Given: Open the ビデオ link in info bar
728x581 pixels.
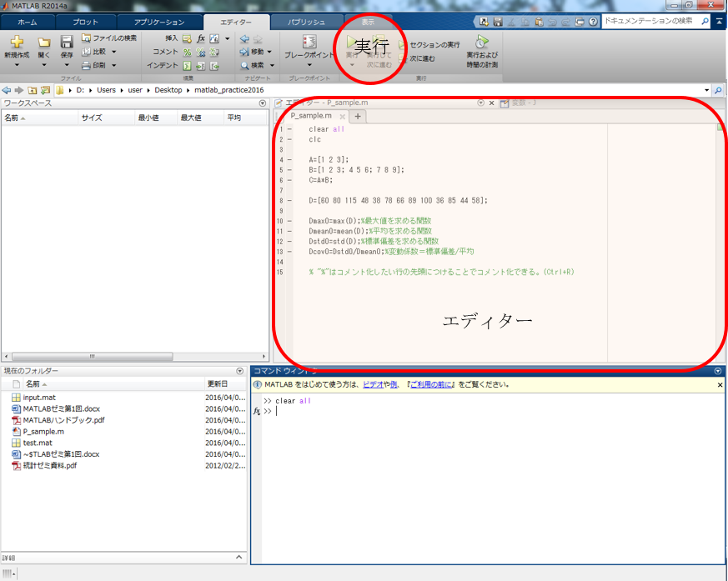Looking at the screenshot, I should point(374,385).
